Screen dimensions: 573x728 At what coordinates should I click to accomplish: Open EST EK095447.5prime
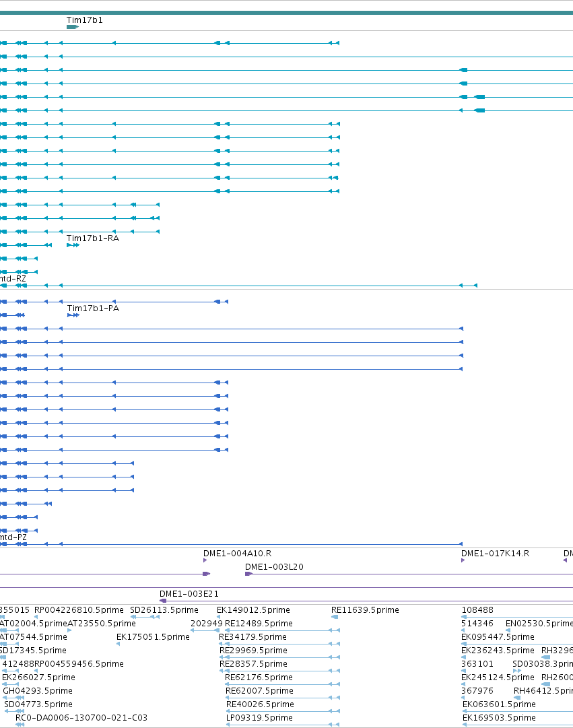pos(498,637)
